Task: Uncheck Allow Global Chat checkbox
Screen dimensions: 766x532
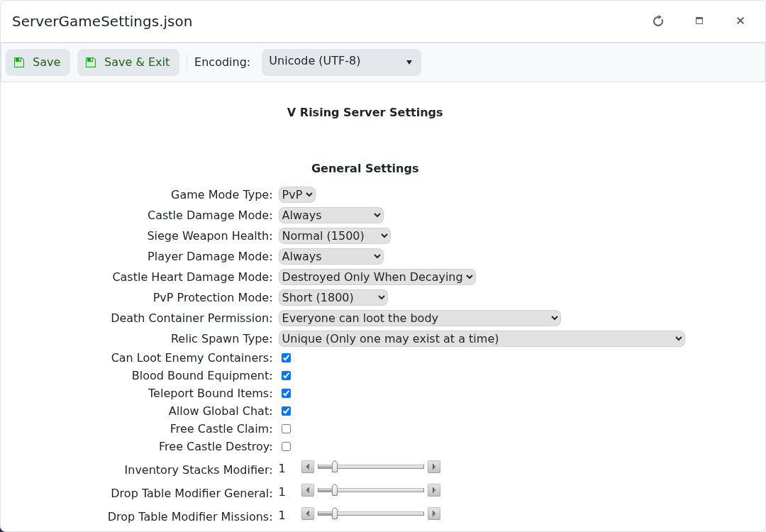Action: pos(287,411)
